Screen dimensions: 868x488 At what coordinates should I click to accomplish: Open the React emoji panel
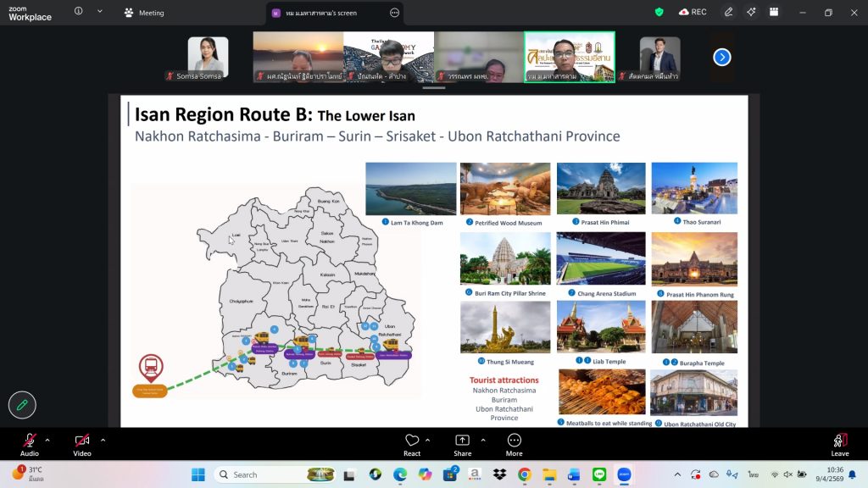click(x=412, y=444)
